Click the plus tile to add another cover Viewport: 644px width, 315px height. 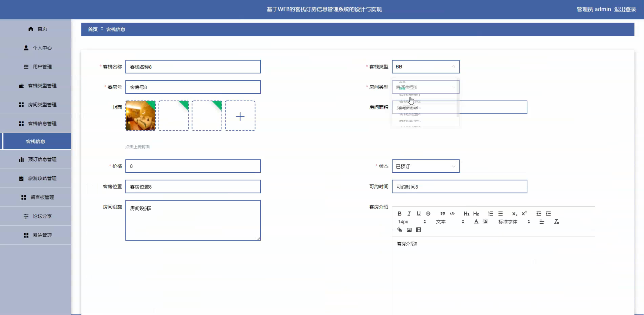(x=240, y=116)
